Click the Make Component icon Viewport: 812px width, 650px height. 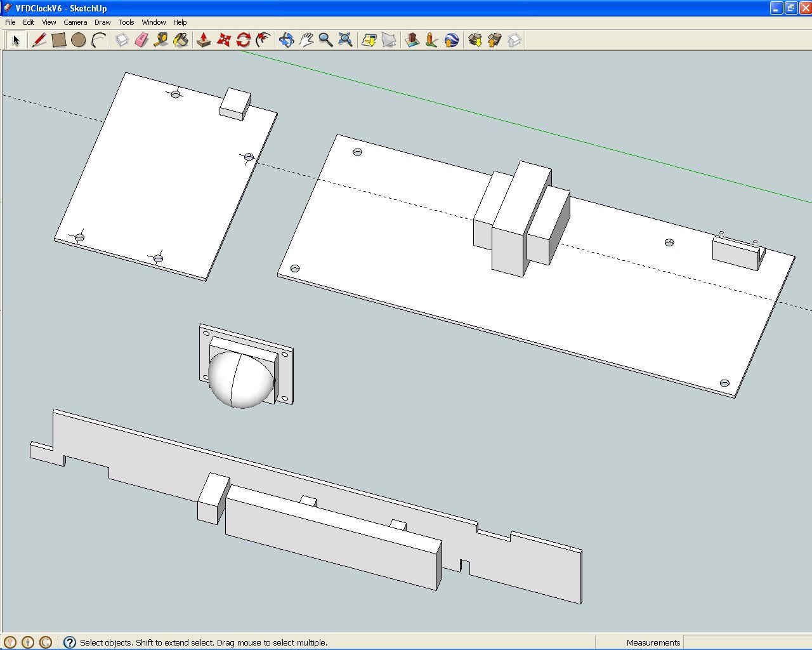click(x=122, y=41)
